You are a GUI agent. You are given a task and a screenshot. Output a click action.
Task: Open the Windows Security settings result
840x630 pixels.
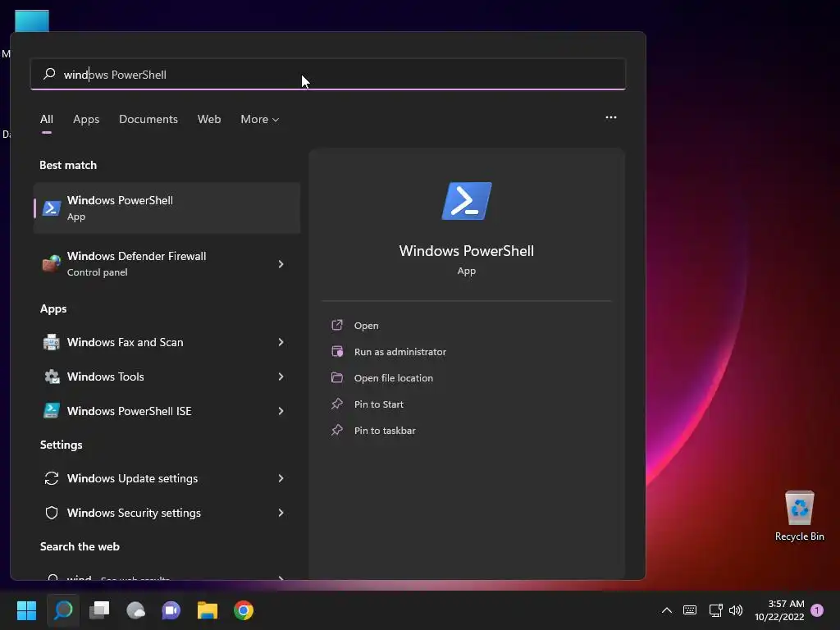click(167, 513)
